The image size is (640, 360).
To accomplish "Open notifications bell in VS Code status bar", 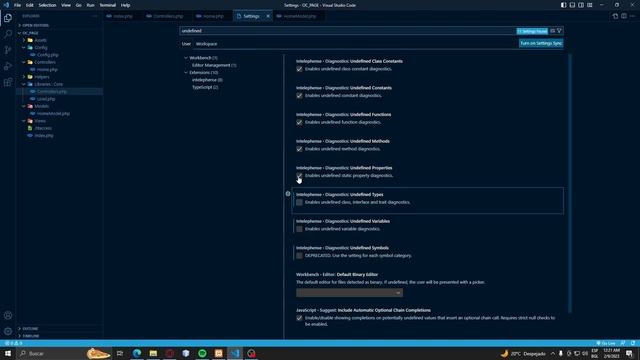I will click(x=633, y=343).
